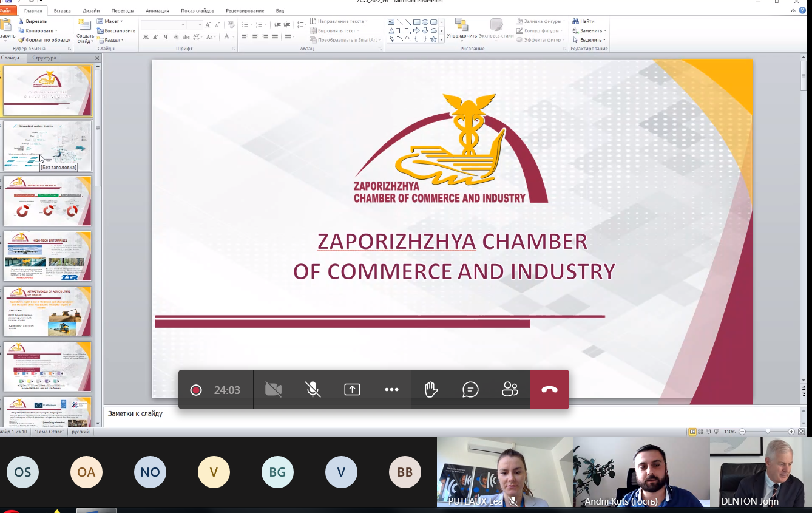
Task: Select the text box shape icon
Action: click(391, 22)
